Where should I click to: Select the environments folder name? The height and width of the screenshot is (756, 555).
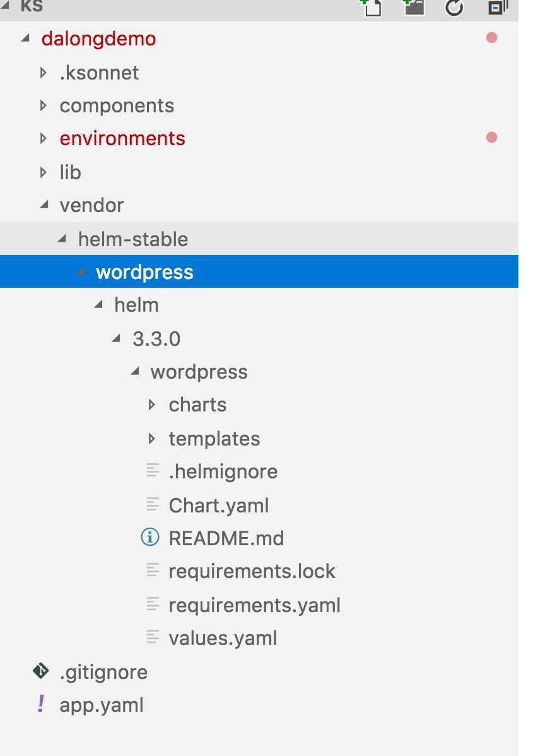[122, 138]
